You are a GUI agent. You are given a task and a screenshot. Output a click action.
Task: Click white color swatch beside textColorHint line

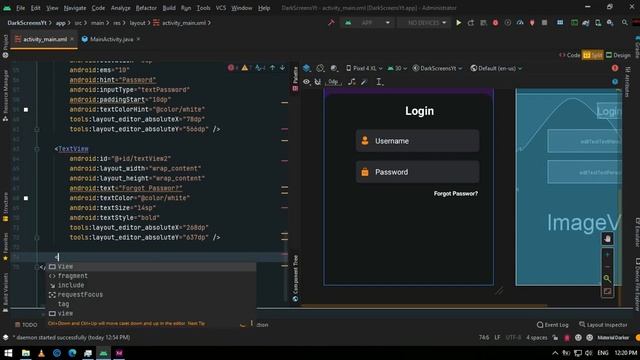pyautogui.click(x=26, y=109)
